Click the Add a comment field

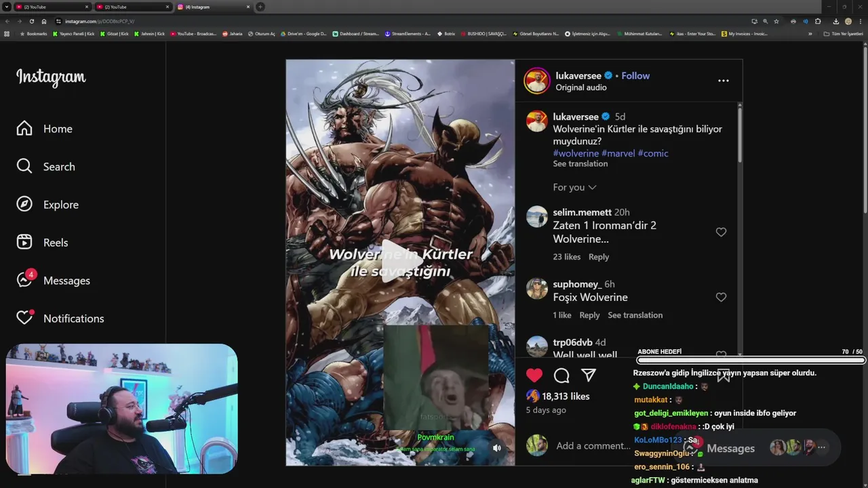tap(593, 445)
